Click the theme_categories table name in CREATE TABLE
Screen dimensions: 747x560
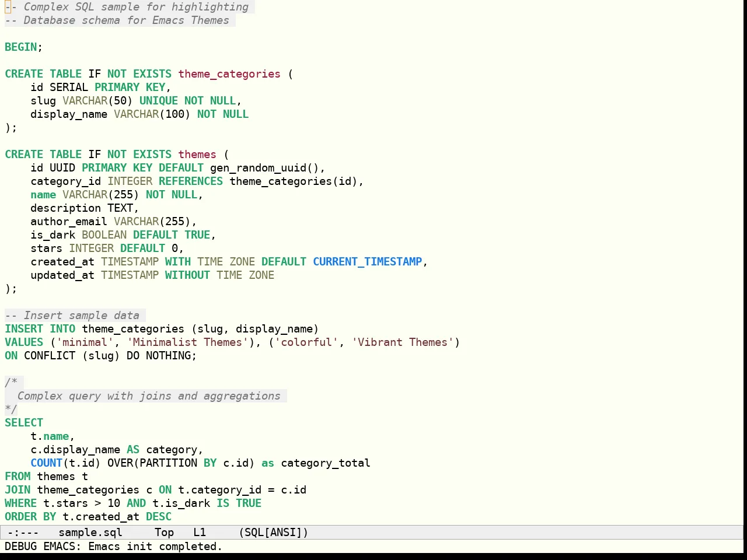coord(229,74)
